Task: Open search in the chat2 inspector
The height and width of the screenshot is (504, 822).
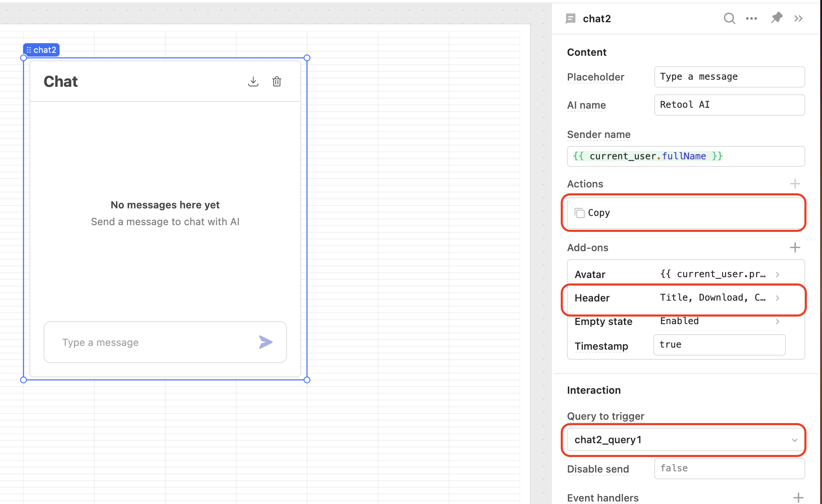Action: pyautogui.click(x=729, y=18)
